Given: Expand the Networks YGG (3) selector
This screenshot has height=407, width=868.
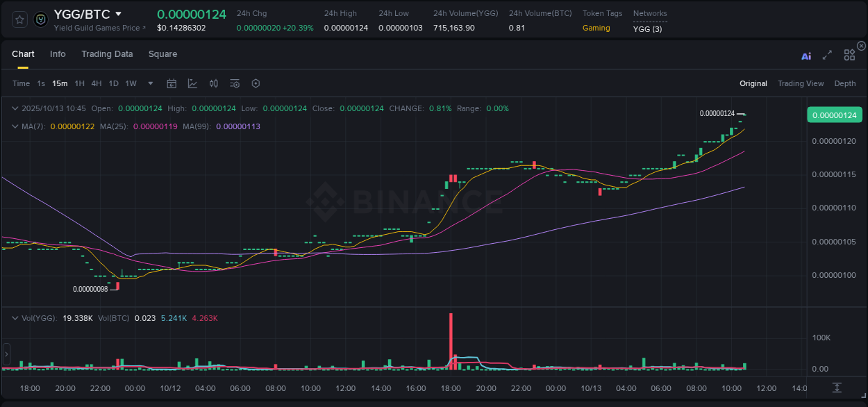Looking at the screenshot, I should (x=647, y=28).
